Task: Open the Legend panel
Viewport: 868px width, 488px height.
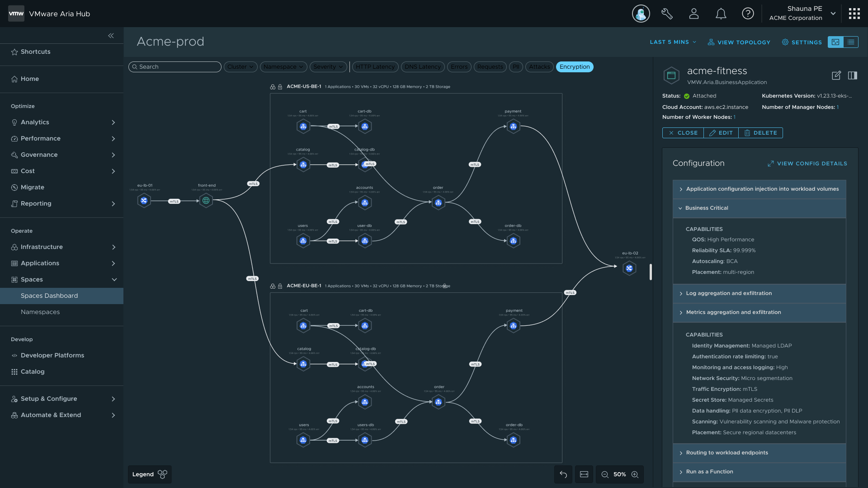Action: click(150, 474)
